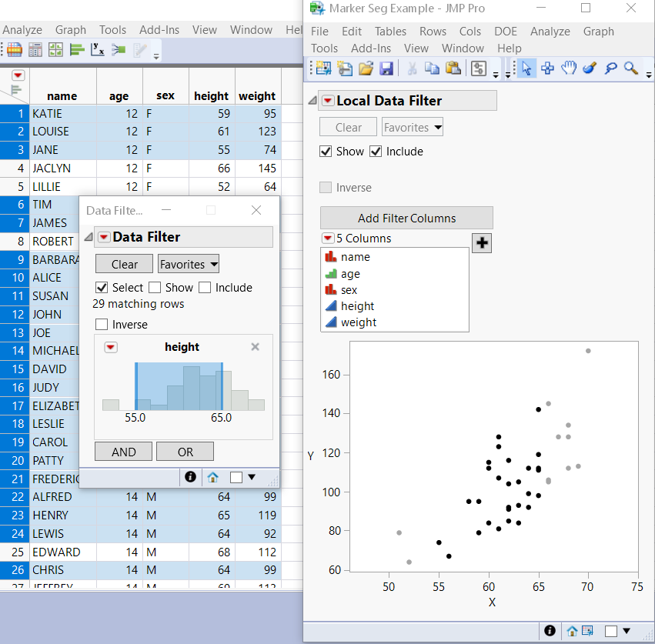Open the Analyze menu in JMP Pro
This screenshot has width=655, height=644.
pyautogui.click(x=550, y=32)
